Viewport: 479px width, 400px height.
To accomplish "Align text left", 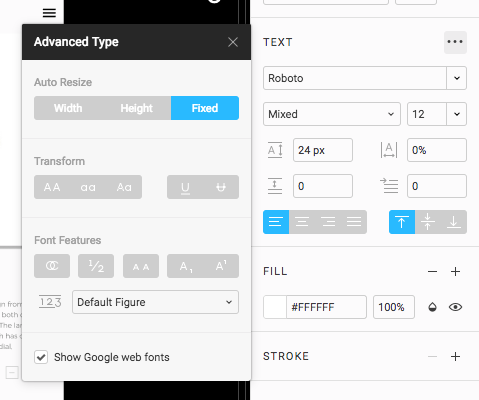I will click(276, 222).
